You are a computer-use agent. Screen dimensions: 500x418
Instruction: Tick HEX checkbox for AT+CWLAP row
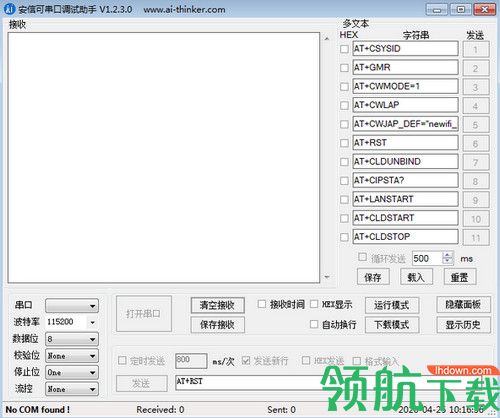click(x=344, y=106)
